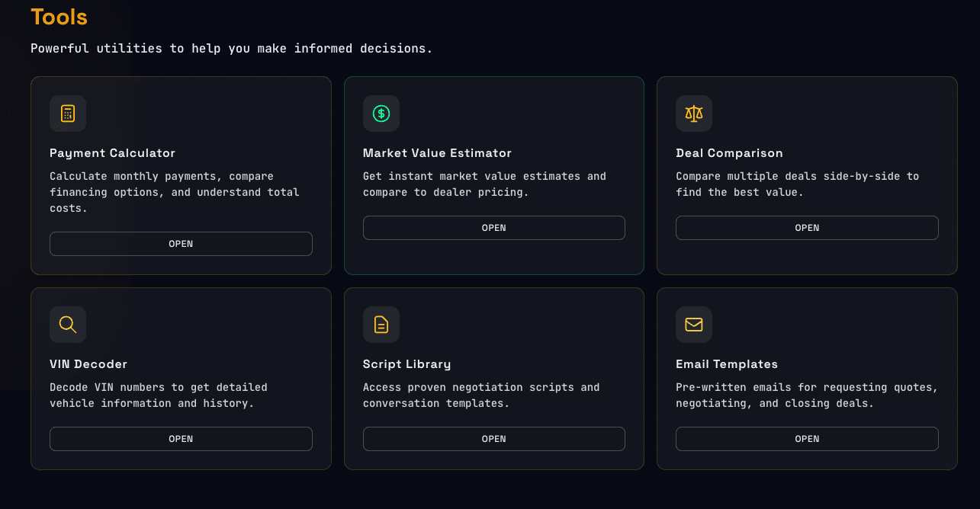980x509 pixels.
Task: Click the calculator icon on the first card
Action: pos(67,113)
